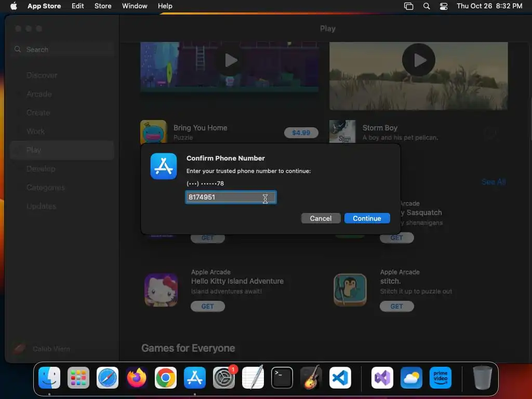Viewport: 532px width, 399px height.
Task: Click Continue in Confirm Phone Number dialog
Action: point(367,218)
